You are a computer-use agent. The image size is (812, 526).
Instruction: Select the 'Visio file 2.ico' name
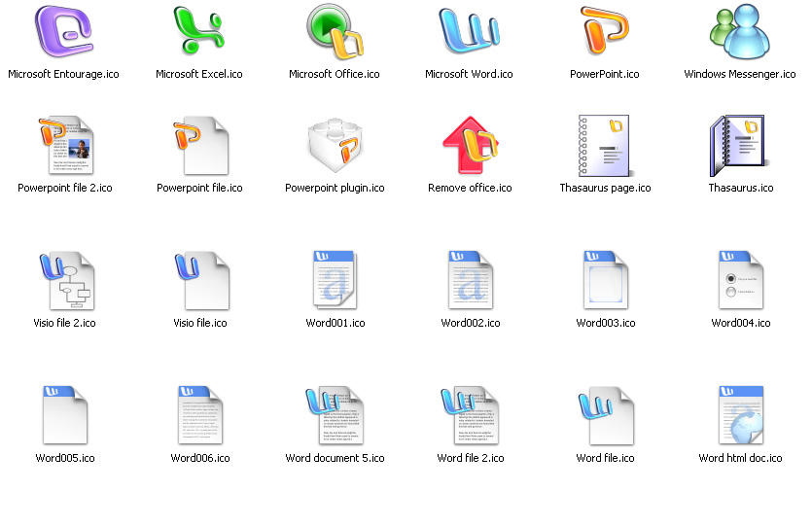pos(65,324)
